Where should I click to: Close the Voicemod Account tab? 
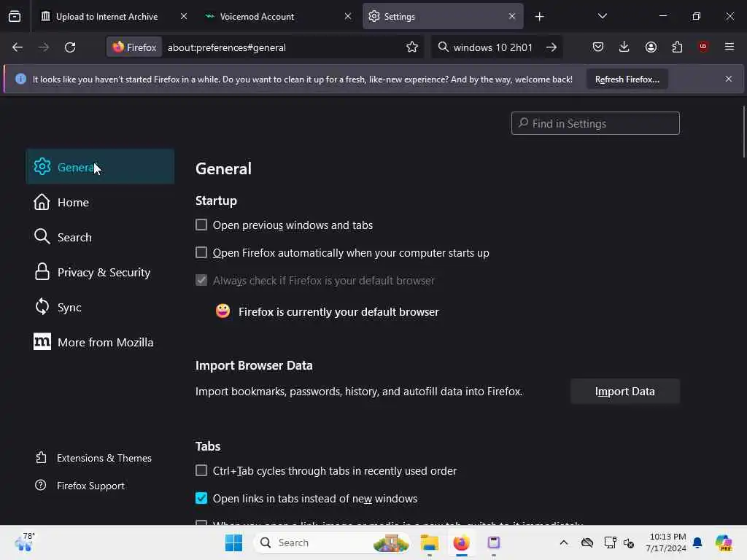tap(348, 16)
